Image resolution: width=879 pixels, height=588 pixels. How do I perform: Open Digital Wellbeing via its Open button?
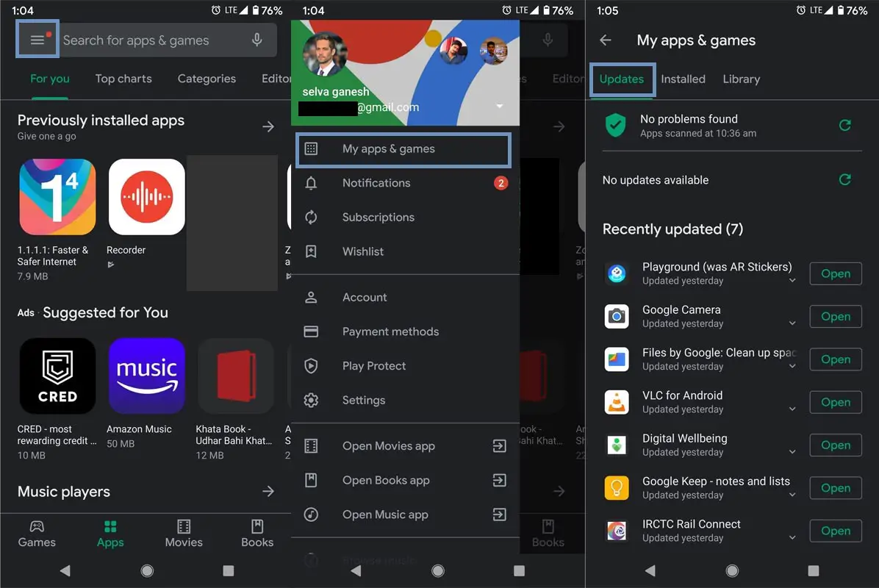point(836,445)
